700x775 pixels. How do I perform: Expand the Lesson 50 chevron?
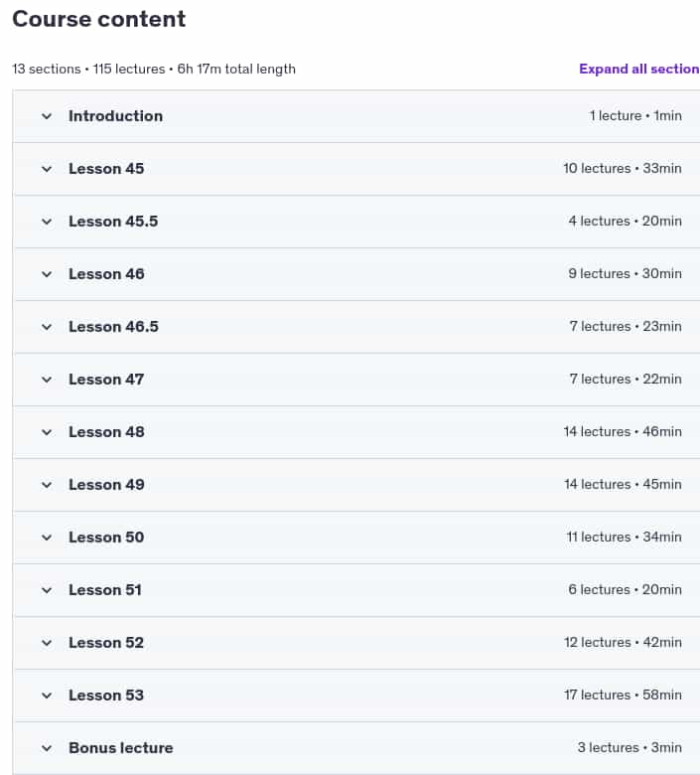coord(47,538)
